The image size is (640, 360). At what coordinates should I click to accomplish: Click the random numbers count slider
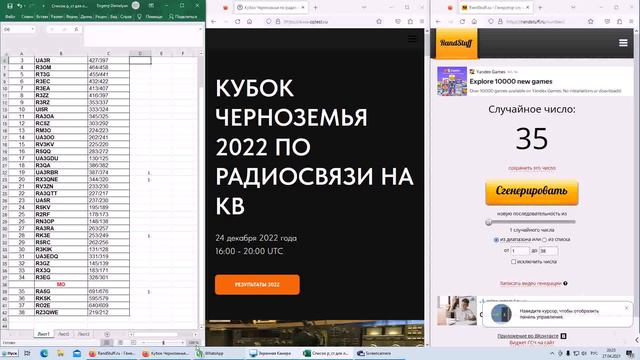pos(531,222)
